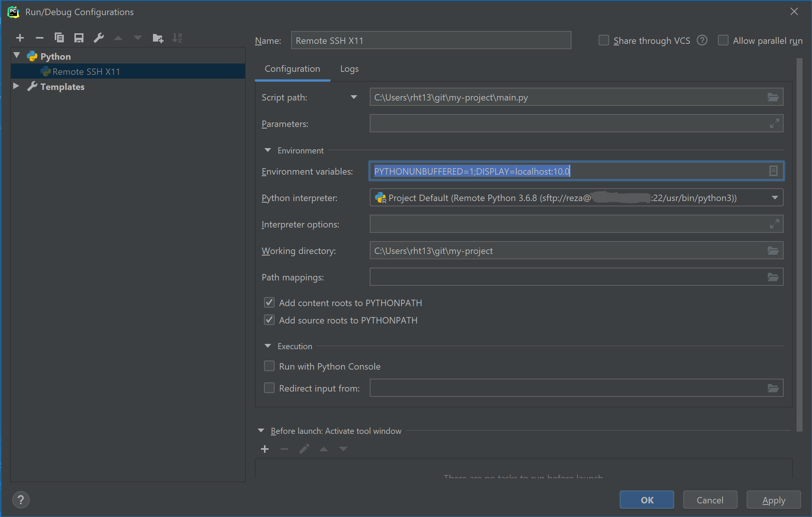Click the Copy Configuration icon
The image size is (812, 517).
pos(59,38)
